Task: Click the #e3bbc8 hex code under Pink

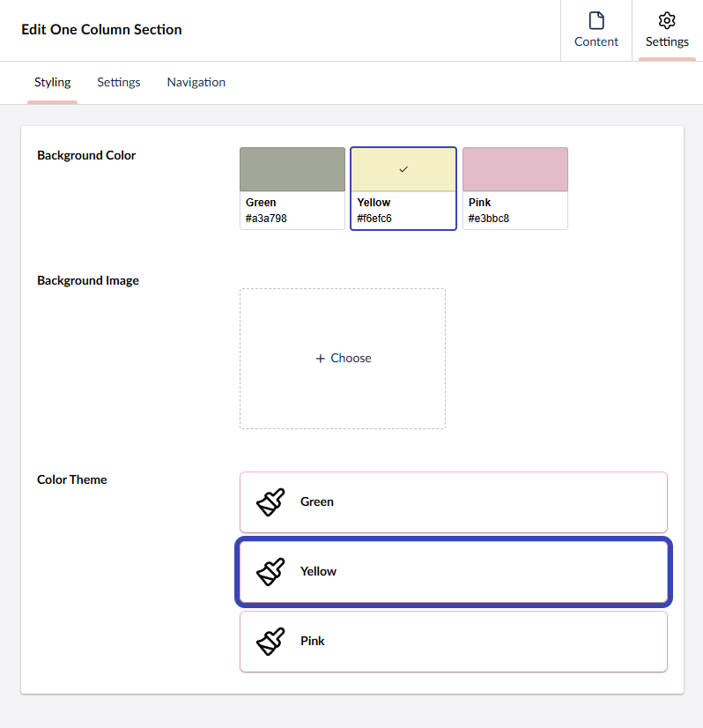Action: (x=489, y=219)
